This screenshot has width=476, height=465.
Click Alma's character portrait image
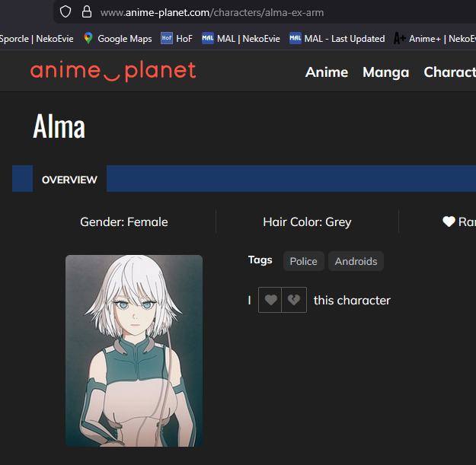tap(134, 351)
